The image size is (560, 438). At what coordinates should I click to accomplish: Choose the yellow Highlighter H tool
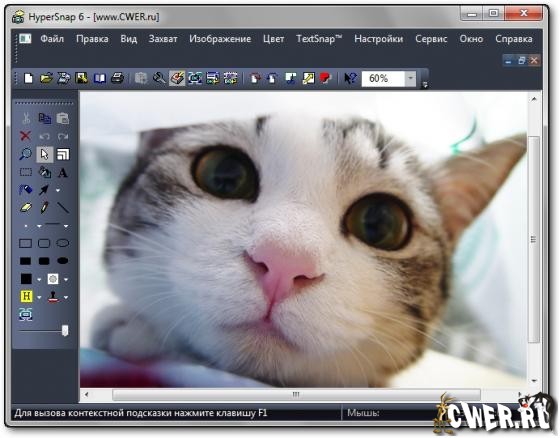tap(26, 296)
